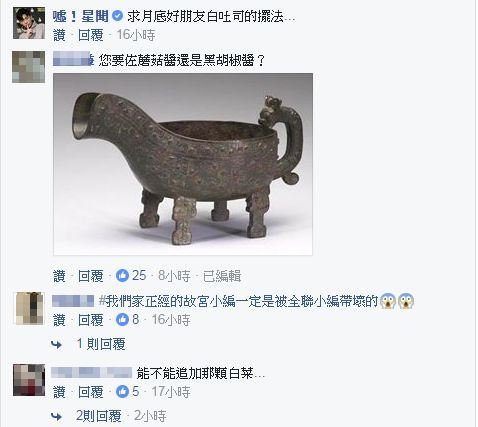Click the reply arrow icon beside 1 則回覆

click(57, 344)
